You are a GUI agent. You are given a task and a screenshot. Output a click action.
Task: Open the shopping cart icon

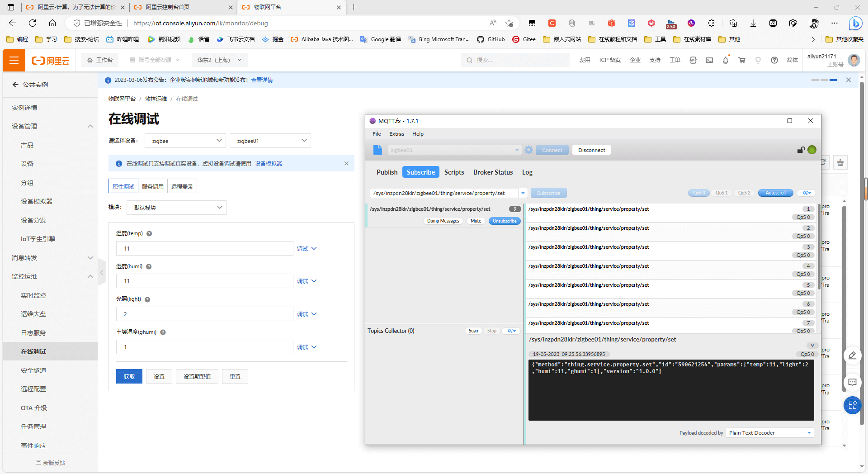[742, 60]
